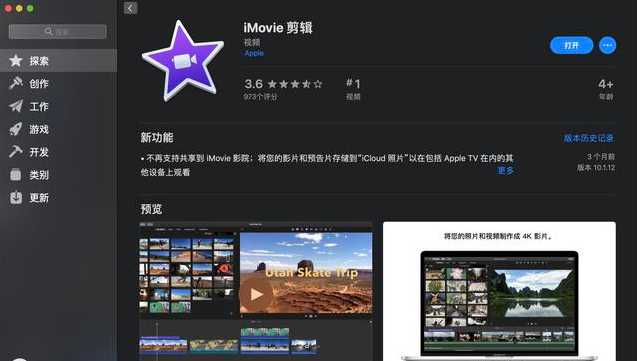Click the magnifier icon in search field
Image resolution: width=637 pixels, height=361 pixels.
click(x=49, y=31)
